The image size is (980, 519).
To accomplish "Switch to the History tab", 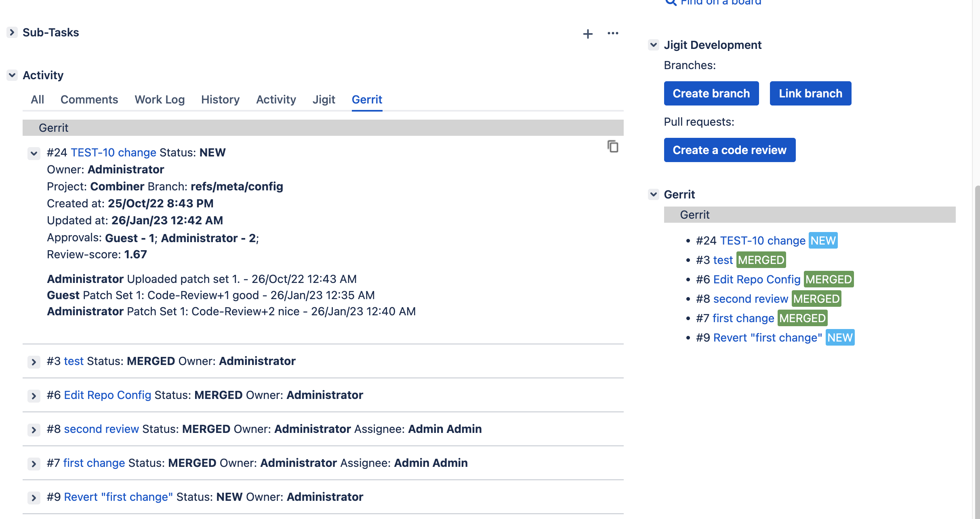I will click(x=220, y=99).
